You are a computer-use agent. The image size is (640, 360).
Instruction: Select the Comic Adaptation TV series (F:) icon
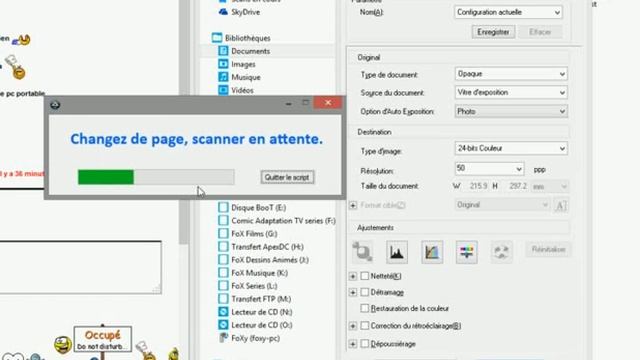(x=223, y=220)
